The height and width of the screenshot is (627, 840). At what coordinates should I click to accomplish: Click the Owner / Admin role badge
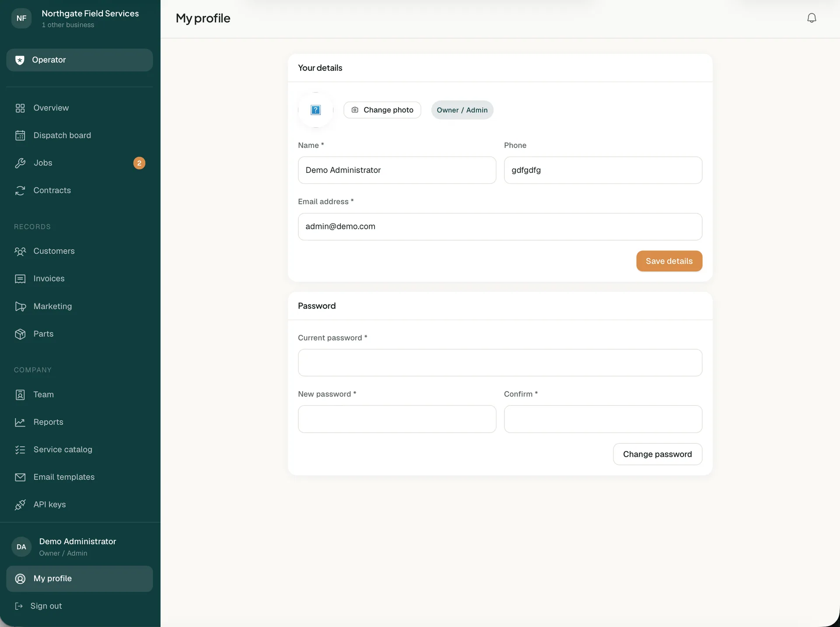(462, 110)
